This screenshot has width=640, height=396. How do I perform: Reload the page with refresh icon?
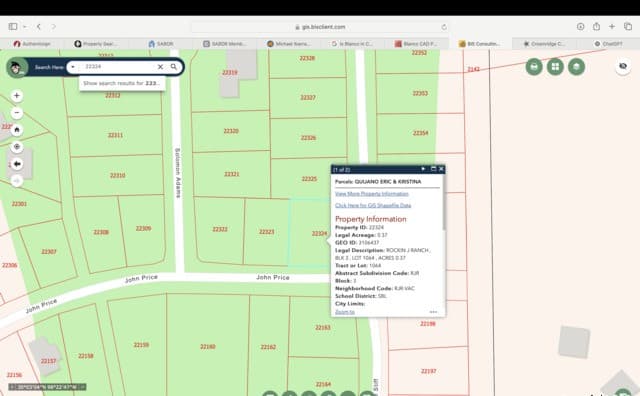(x=444, y=27)
